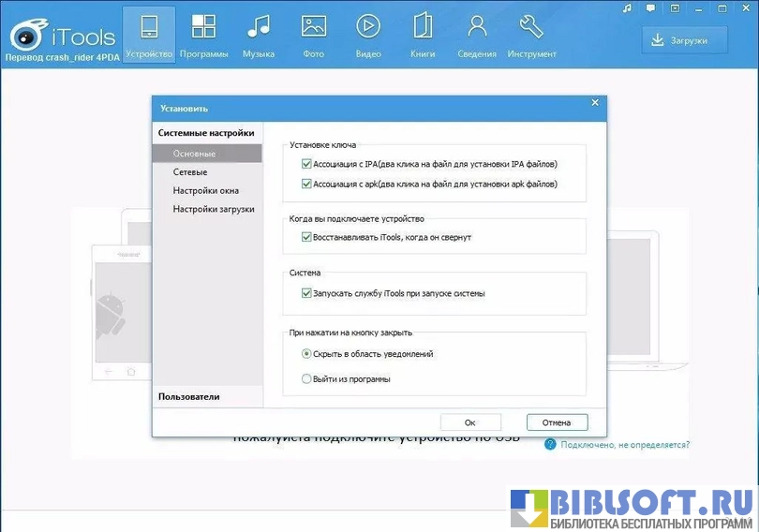
Task: Show the Сведения info section
Action: [477, 35]
